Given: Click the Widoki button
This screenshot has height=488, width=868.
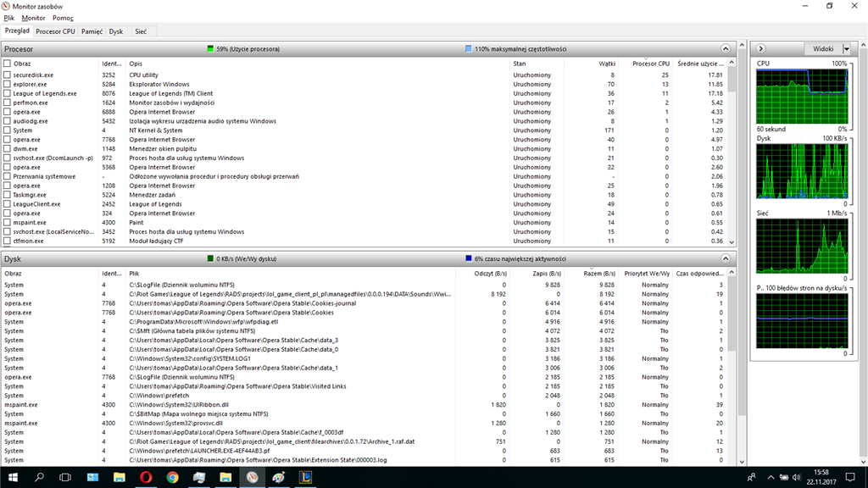Looking at the screenshot, I should 823,48.
